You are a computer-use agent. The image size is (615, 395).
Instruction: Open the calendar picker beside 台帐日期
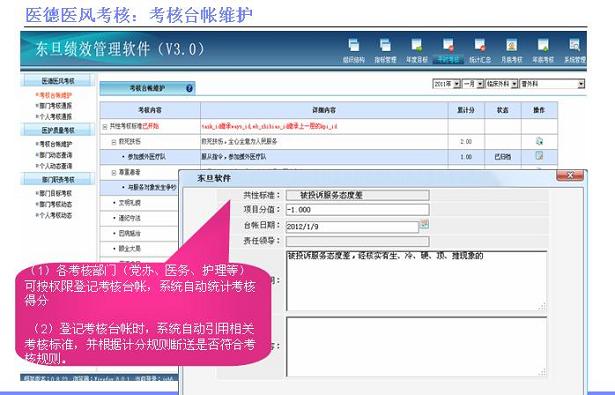(x=424, y=224)
